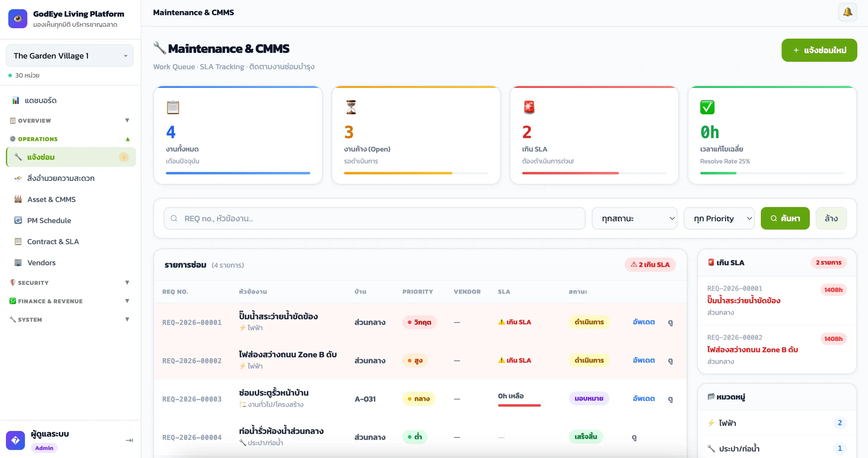The width and height of the screenshot is (868, 458).
Task: Click the Contract & SLA document icon
Action: pyautogui.click(x=18, y=241)
